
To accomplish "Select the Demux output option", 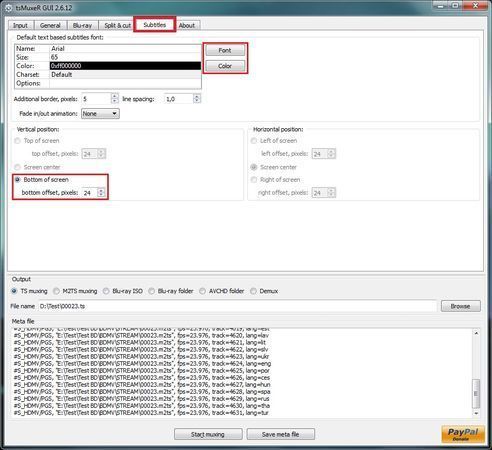I will pyautogui.click(x=253, y=291).
